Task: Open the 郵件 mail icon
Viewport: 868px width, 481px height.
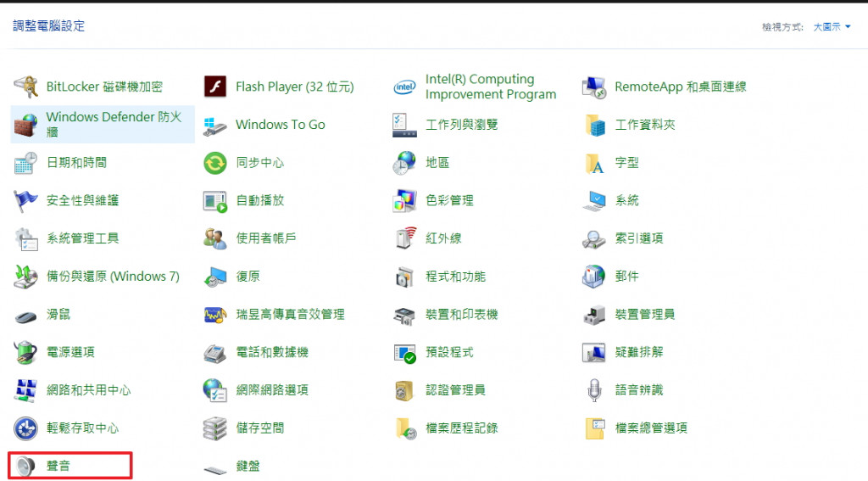Action: pos(594,277)
